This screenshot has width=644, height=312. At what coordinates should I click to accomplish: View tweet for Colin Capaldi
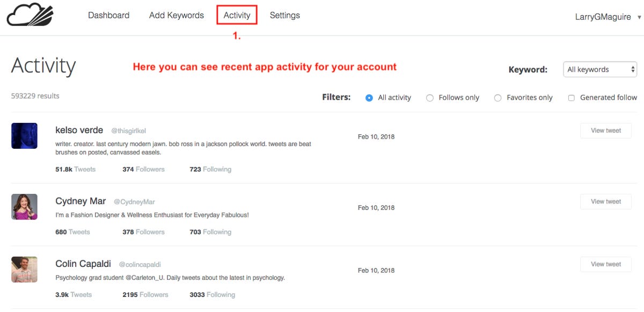pos(606,264)
